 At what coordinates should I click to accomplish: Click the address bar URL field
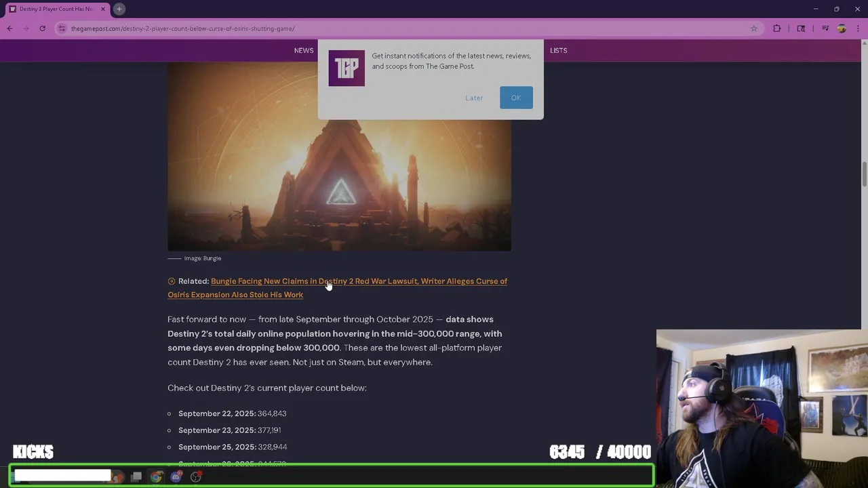407,28
